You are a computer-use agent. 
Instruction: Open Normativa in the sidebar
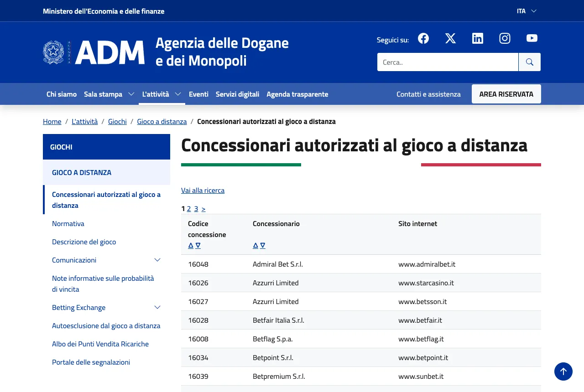pyautogui.click(x=68, y=223)
